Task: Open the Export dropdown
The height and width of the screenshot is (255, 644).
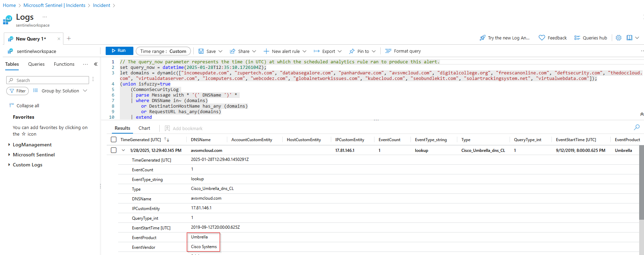Action: click(328, 51)
